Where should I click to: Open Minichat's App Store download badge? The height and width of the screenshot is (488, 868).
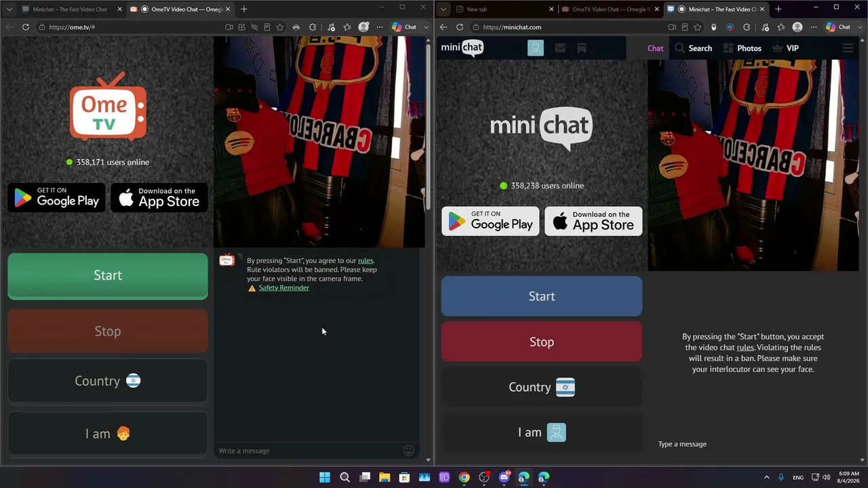point(593,221)
